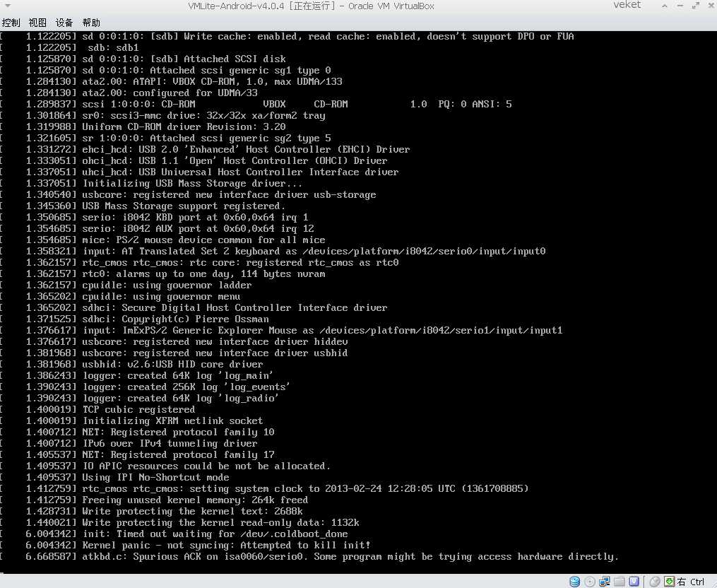The width and height of the screenshot is (717, 588).
Task: Minimize the VirtualBox VM window
Action: tap(680, 6)
